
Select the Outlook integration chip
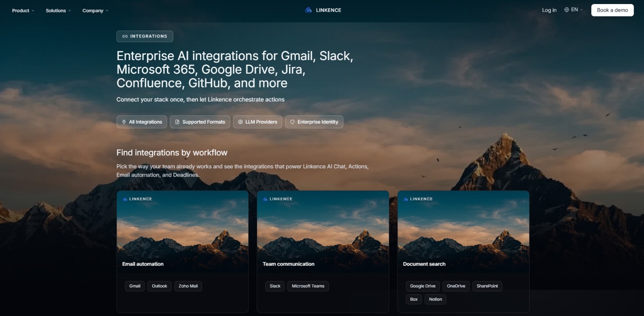(159, 286)
